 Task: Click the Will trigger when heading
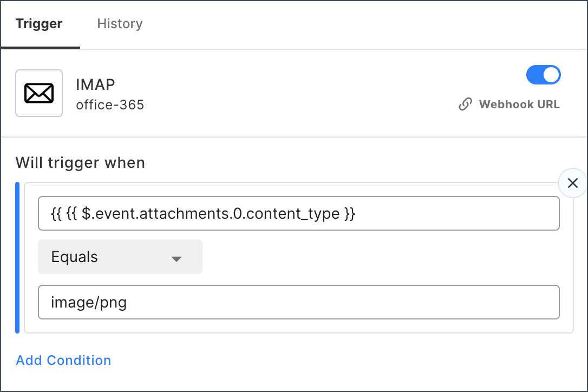pyautogui.click(x=80, y=163)
